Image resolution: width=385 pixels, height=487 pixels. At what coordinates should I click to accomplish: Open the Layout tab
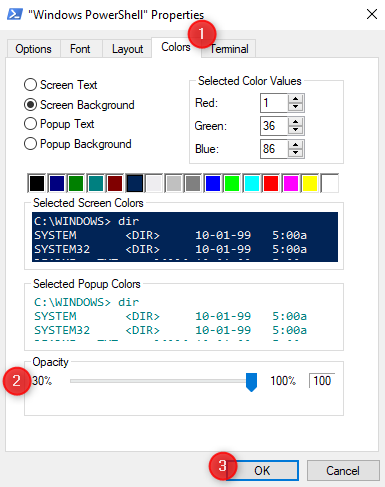[x=127, y=49]
